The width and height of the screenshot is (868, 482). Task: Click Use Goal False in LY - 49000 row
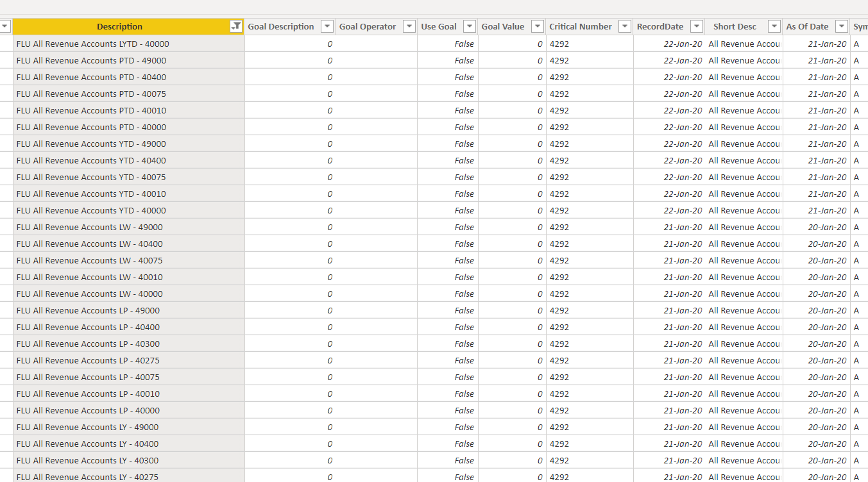[447, 427]
